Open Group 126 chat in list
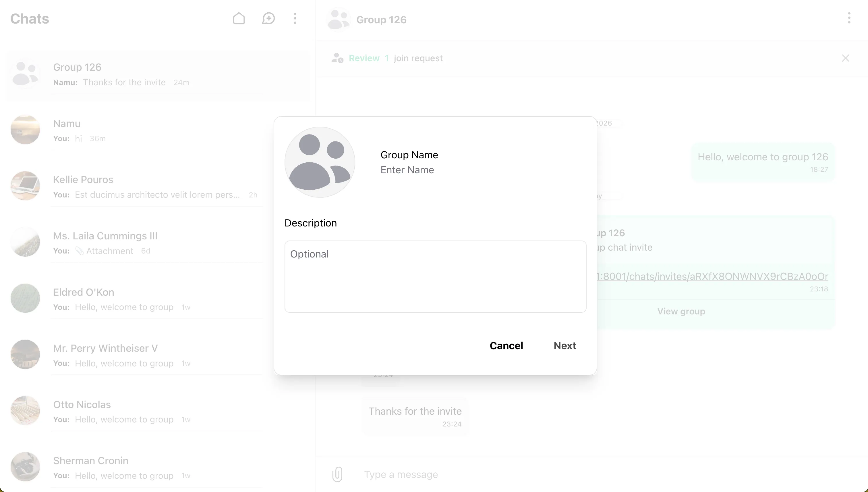Screen dimensions: 868x492 [158, 75]
